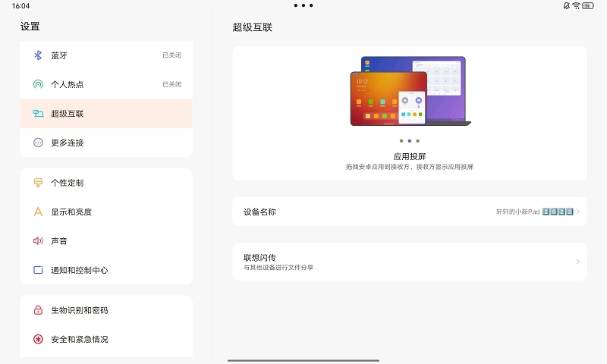Expand 联想闪传 row chevron arrow
Viewport: 607px width, 364px height.
click(x=577, y=262)
